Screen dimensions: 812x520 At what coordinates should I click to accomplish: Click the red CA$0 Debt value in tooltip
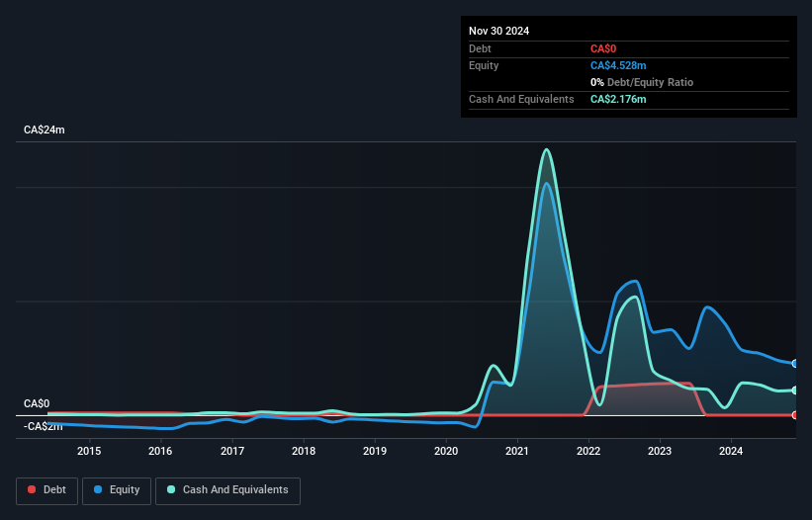pos(603,48)
